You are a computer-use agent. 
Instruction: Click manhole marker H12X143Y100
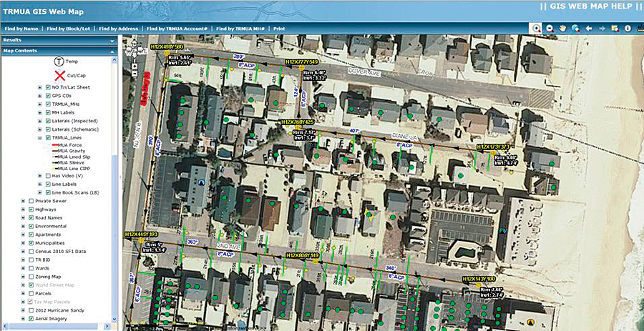point(479,285)
